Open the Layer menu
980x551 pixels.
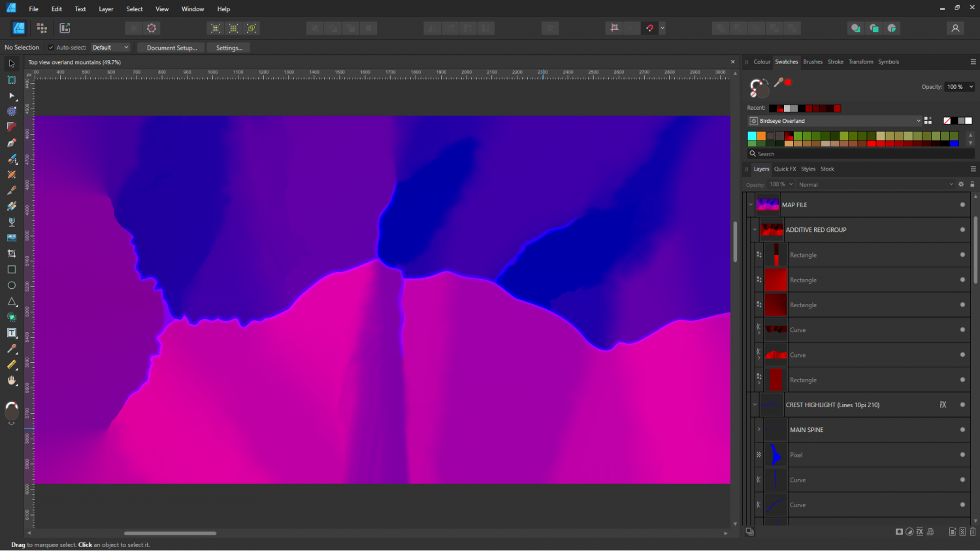(106, 9)
